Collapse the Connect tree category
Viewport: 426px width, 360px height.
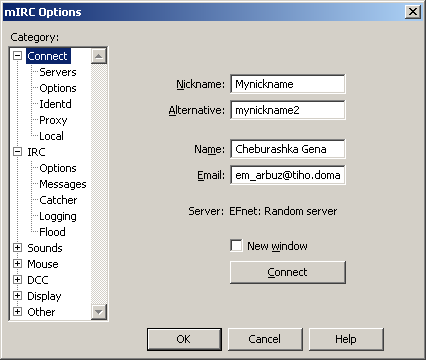[x=17, y=56]
